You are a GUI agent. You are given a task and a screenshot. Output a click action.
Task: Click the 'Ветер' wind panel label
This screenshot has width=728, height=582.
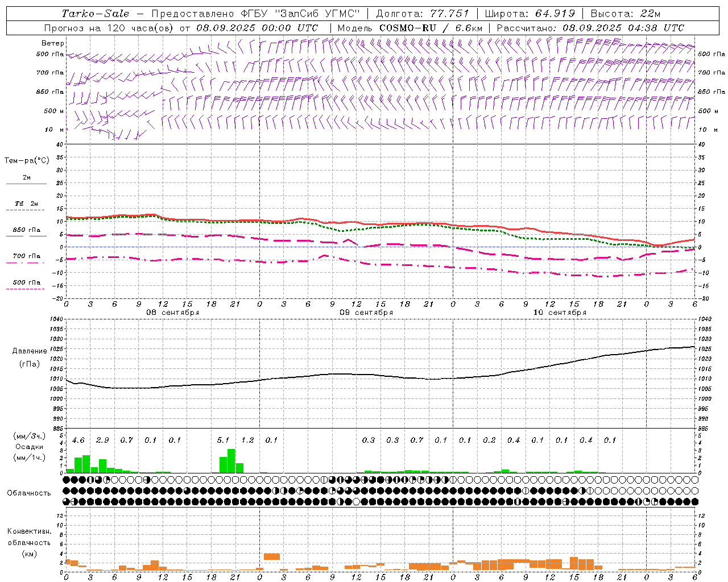(53, 43)
